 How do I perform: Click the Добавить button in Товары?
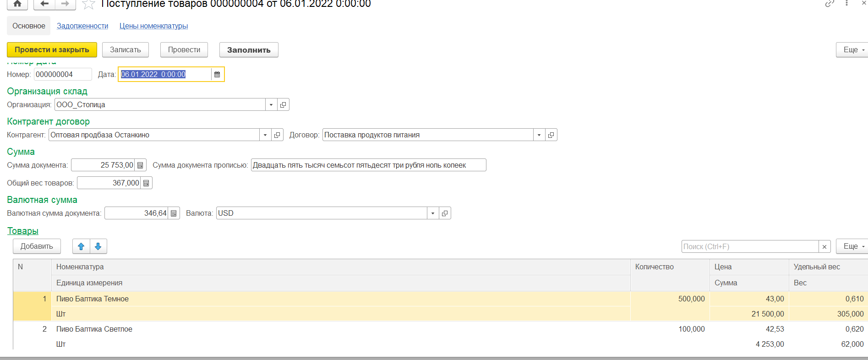(x=37, y=246)
